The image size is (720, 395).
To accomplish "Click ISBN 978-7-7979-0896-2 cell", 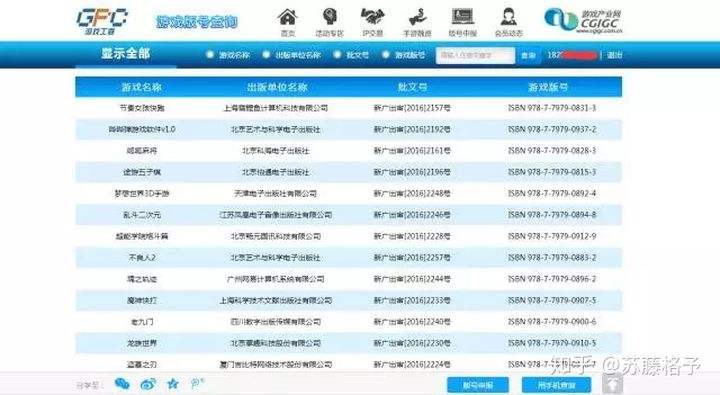I will click(x=552, y=279).
